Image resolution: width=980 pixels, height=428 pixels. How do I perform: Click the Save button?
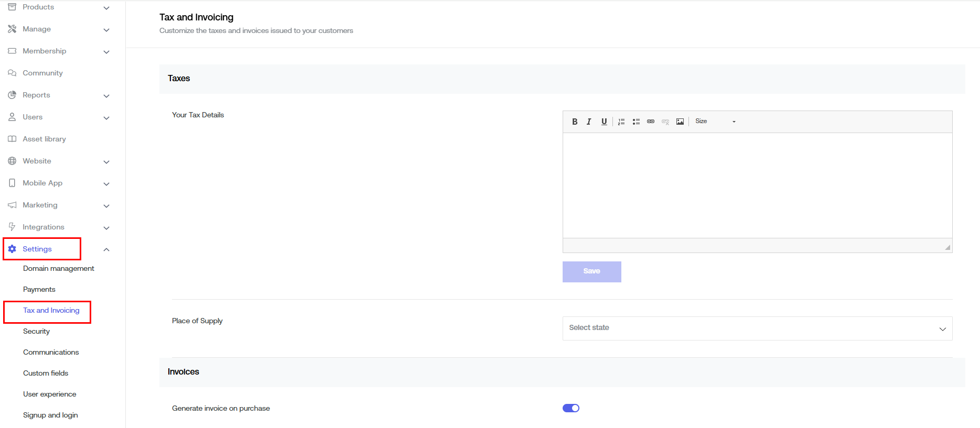click(591, 271)
